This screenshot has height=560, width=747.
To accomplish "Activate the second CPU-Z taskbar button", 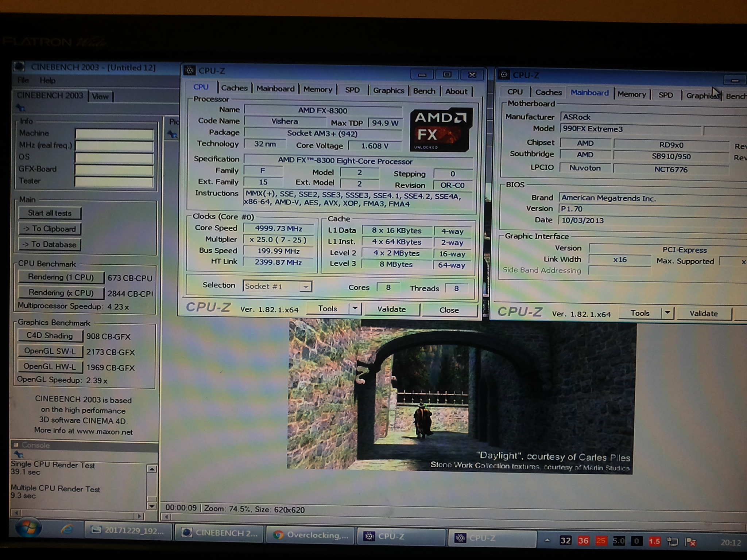I will (x=492, y=538).
